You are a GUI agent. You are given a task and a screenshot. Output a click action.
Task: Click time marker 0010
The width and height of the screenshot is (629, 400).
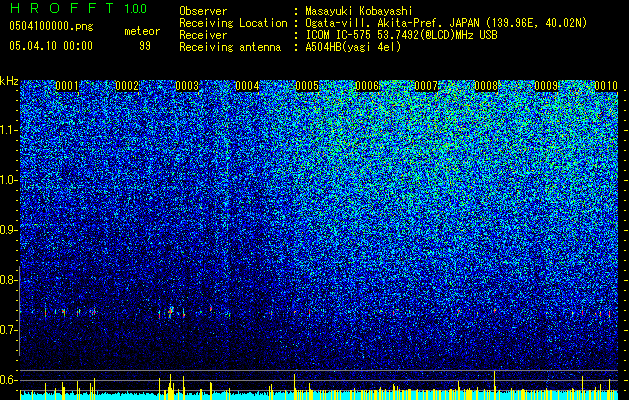click(606, 86)
